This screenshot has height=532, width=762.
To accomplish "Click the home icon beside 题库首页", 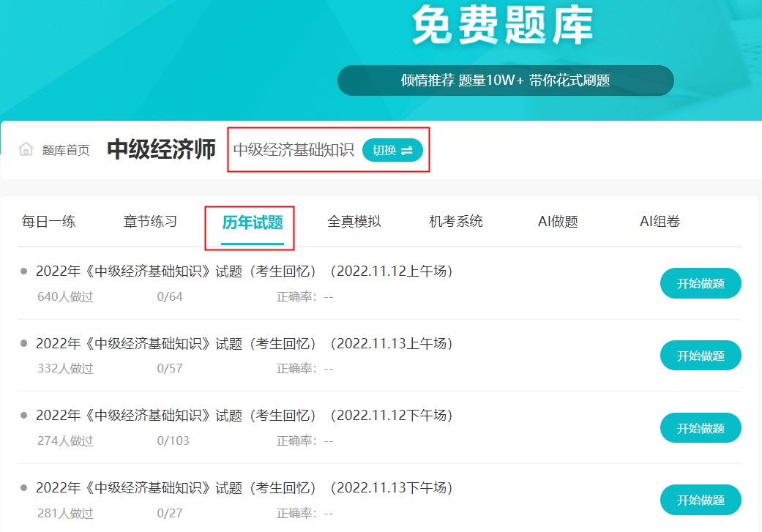I will pos(26,150).
